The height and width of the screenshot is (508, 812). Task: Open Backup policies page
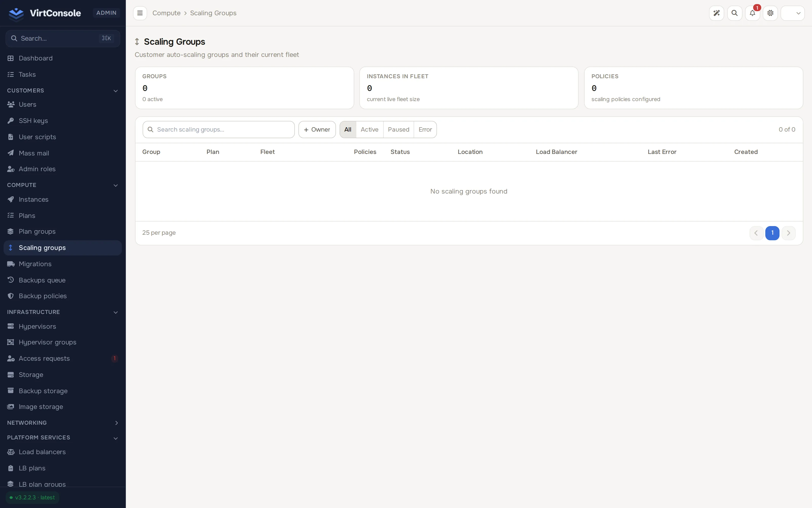63,296
